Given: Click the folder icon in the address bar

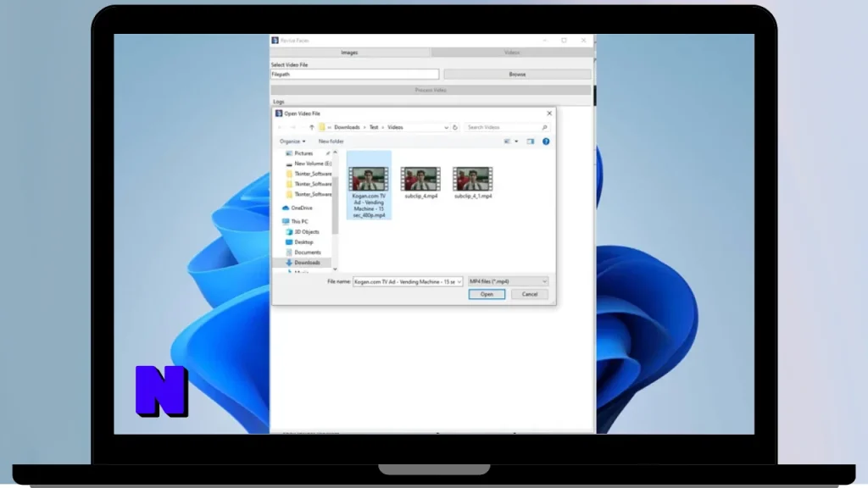Looking at the screenshot, I should pos(321,127).
